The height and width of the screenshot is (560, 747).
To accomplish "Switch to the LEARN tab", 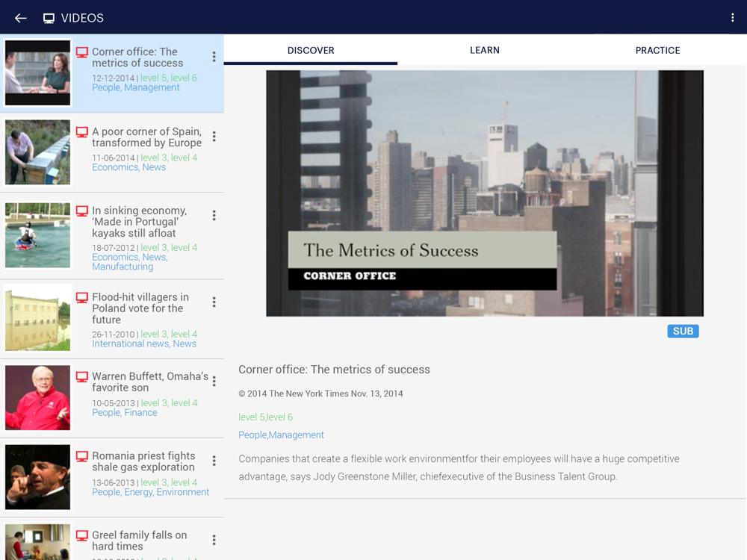I will (x=484, y=50).
